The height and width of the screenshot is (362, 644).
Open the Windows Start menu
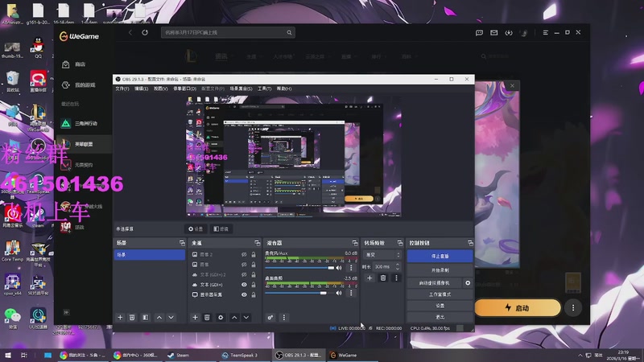click(8, 355)
